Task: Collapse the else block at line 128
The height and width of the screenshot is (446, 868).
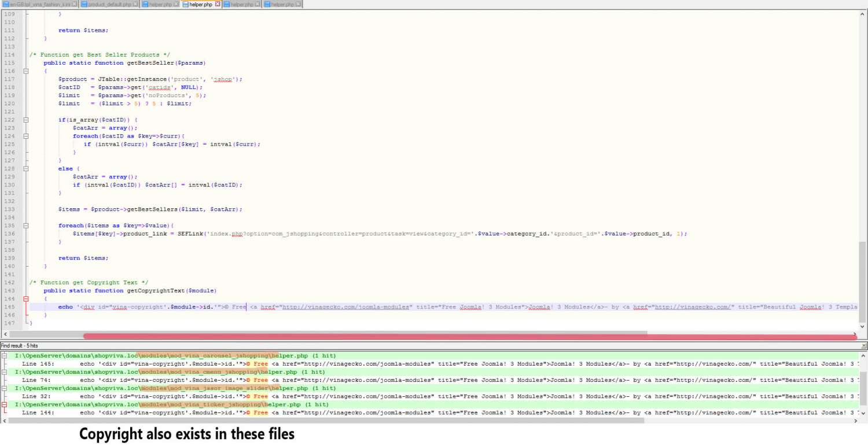Action: [25, 169]
